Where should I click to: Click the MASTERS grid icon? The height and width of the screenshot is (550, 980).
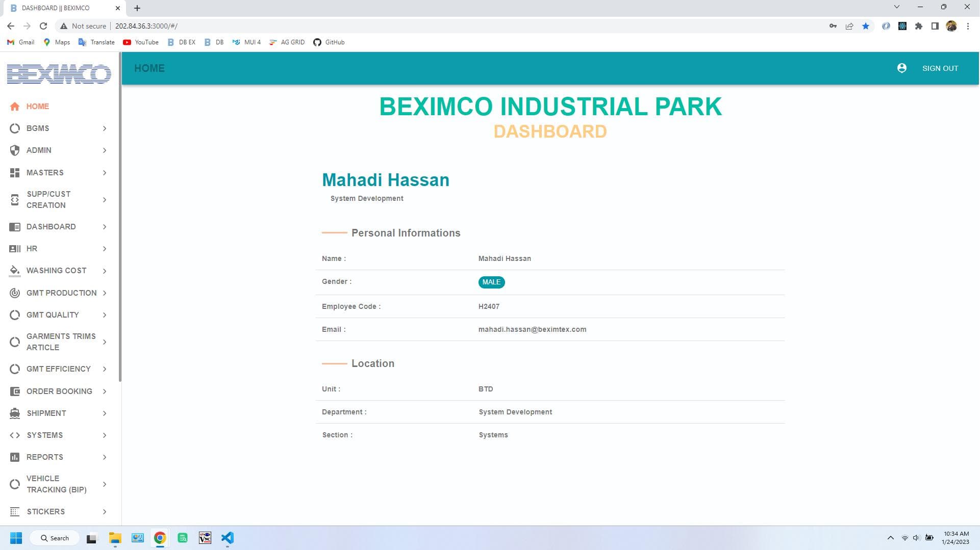[x=15, y=173]
